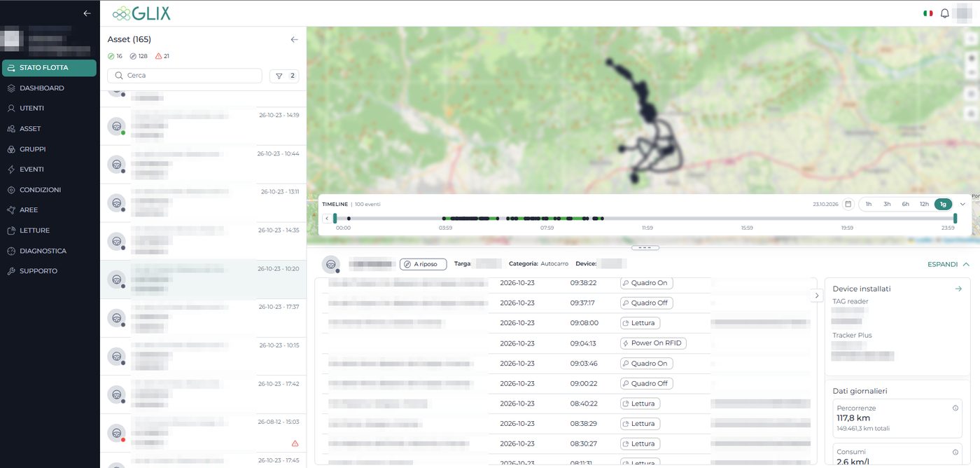
Task: Open the timeline calendar date picker
Action: 848,204
